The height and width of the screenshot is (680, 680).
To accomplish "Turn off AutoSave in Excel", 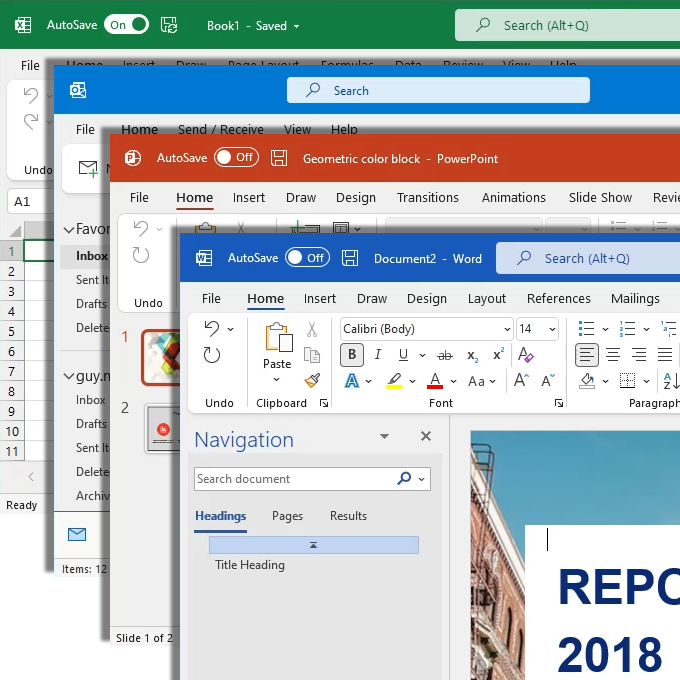I will click(x=126, y=25).
